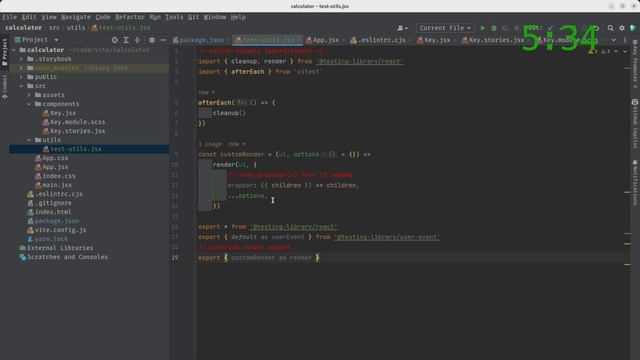640x360 pixels.
Task: Switch to the Key.stories.jsx editor tab
Action: [493, 40]
